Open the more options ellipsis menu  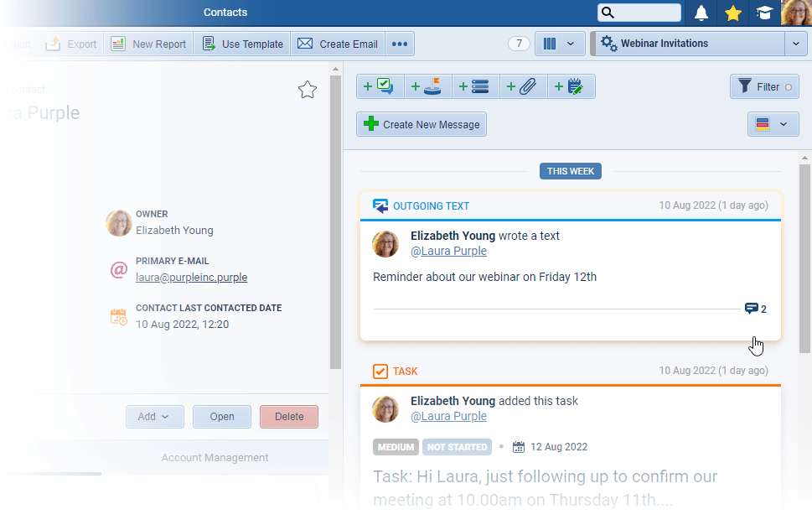[x=400, y=44]
